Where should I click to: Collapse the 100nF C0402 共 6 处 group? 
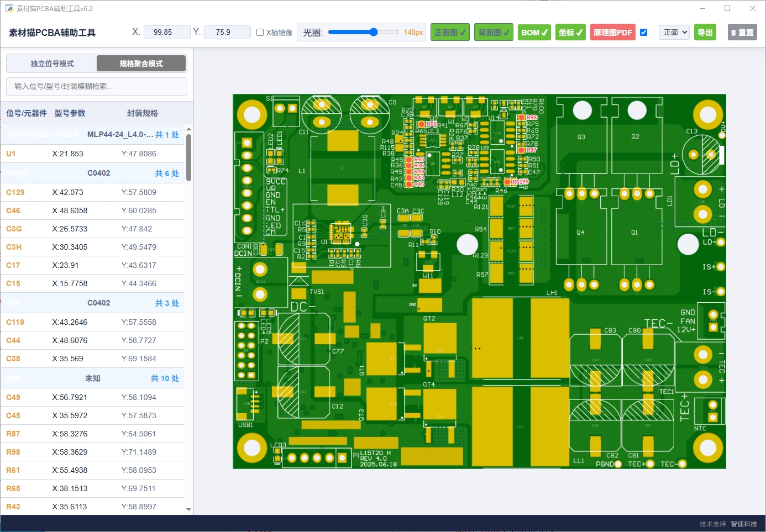click(93, 173)
